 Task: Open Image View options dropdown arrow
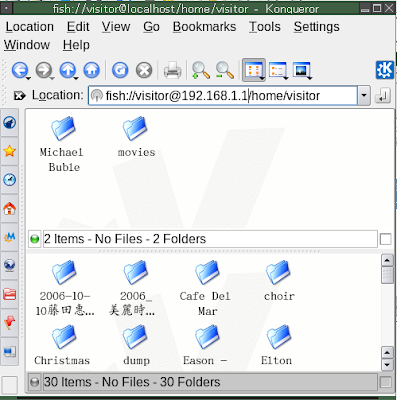[x=310, y=78]
